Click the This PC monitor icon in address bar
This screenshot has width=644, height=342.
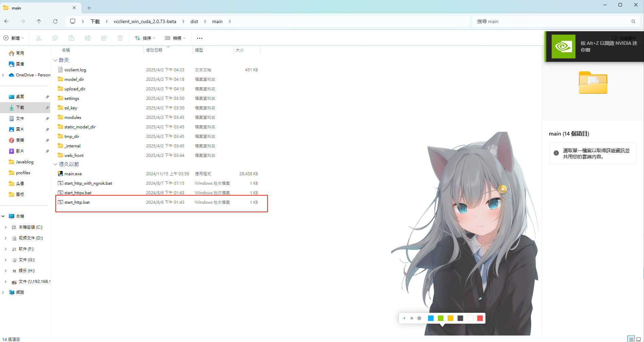pos(73,21)
